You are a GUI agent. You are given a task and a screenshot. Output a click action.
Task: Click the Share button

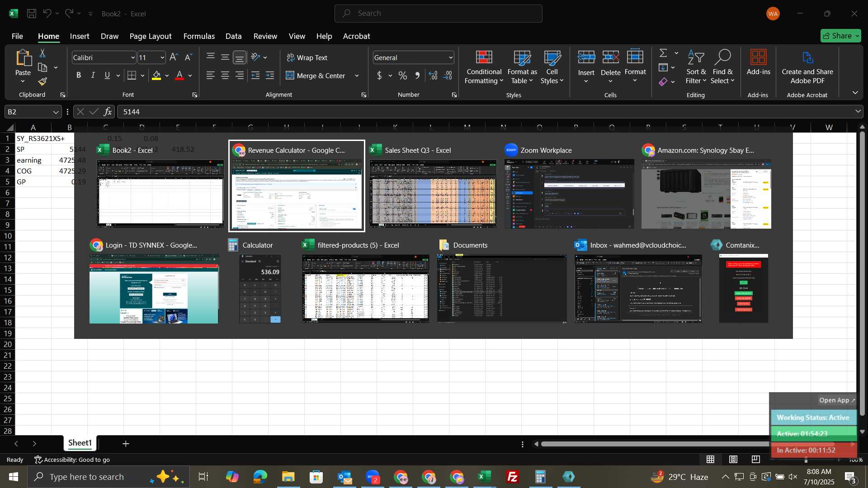coord(840,36)
